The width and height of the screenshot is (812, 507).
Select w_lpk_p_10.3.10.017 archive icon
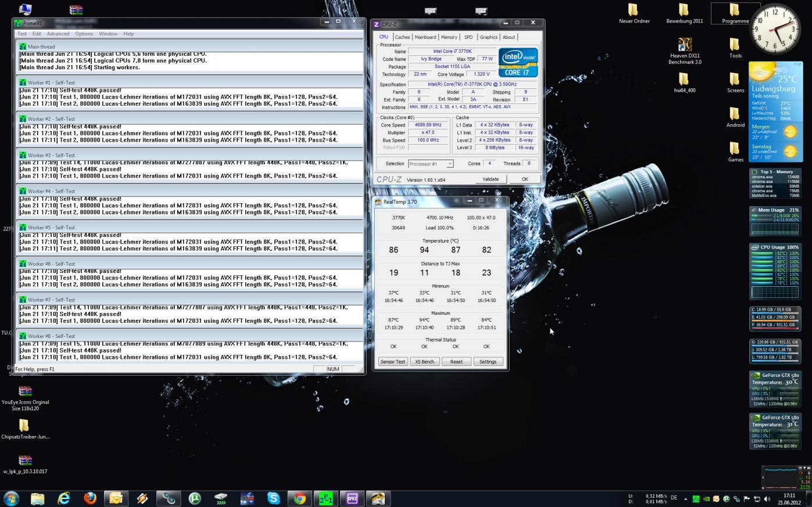25,465
